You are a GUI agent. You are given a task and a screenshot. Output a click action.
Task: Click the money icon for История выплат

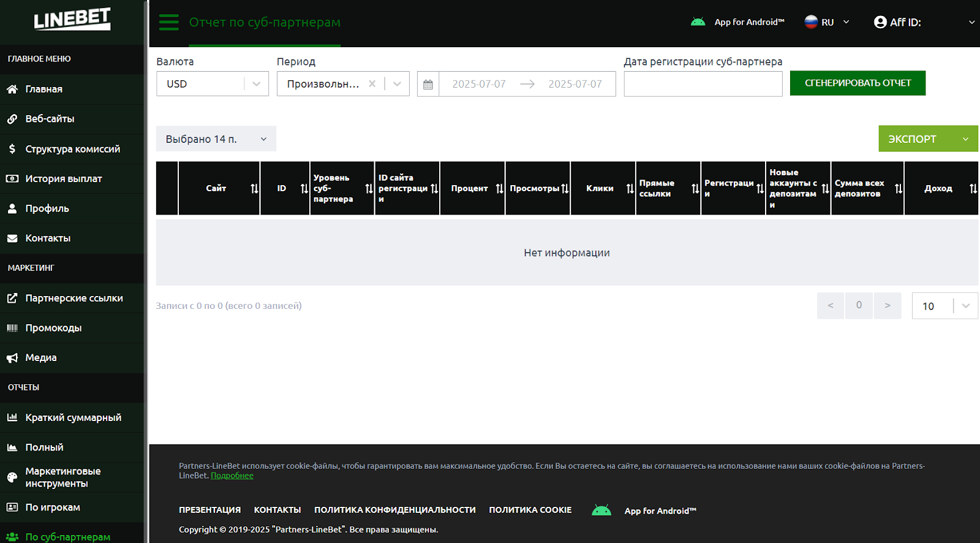pos(12,179)
